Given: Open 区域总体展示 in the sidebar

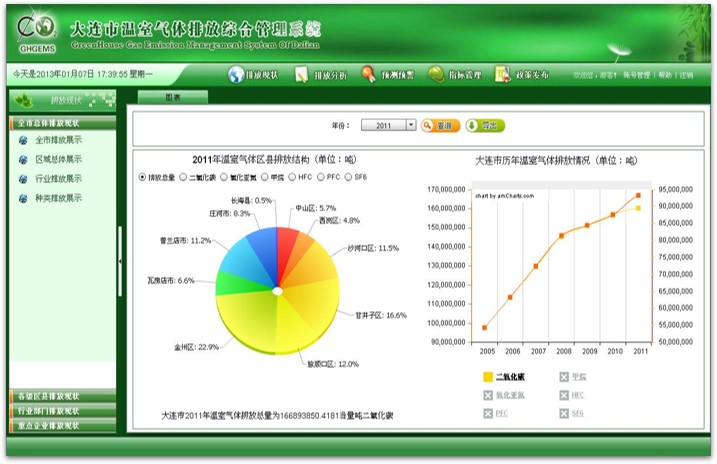Looking at the screenshot, I should point(58,160).
